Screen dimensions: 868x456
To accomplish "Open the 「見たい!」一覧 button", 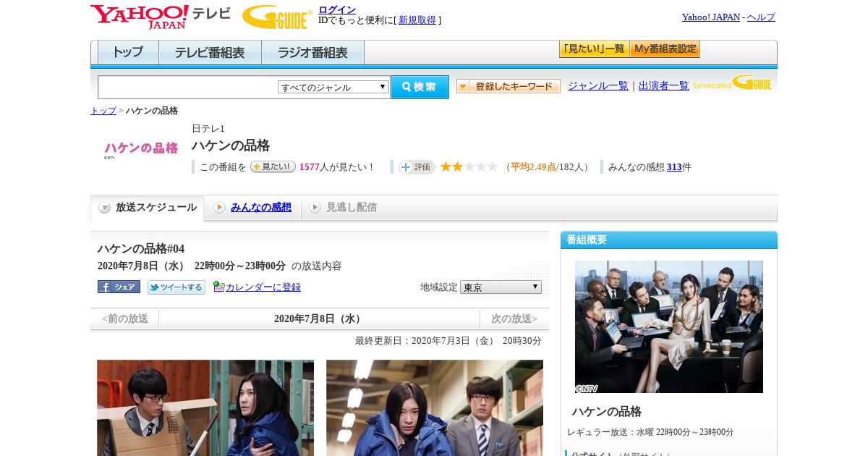I will [594, 49].
